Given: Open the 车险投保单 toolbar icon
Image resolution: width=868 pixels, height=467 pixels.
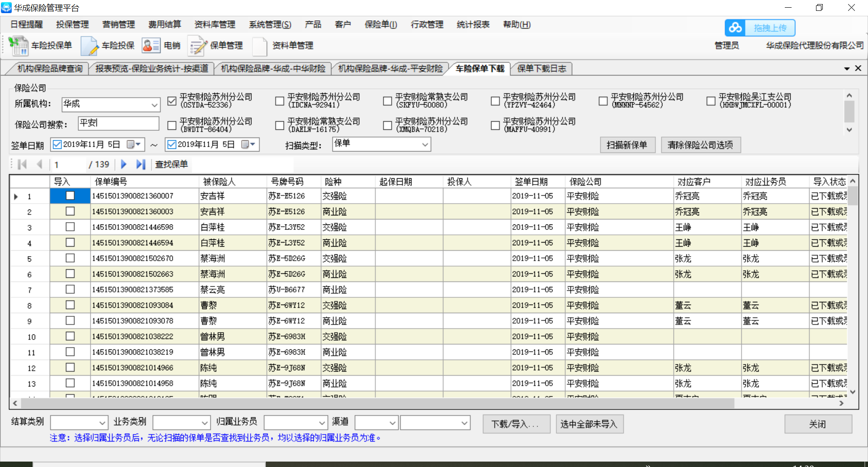Looking at the screenshot, I should [19, 46].
